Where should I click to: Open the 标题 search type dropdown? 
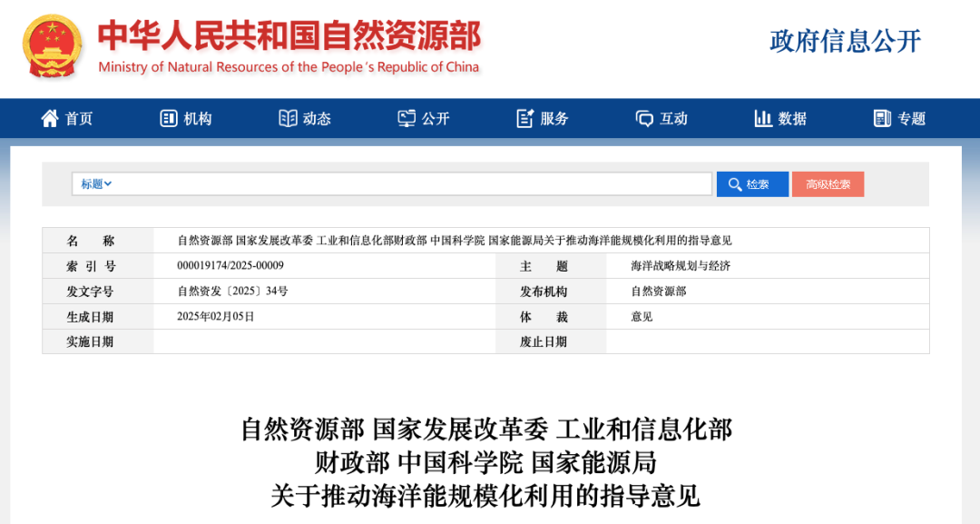coord(95,183)
